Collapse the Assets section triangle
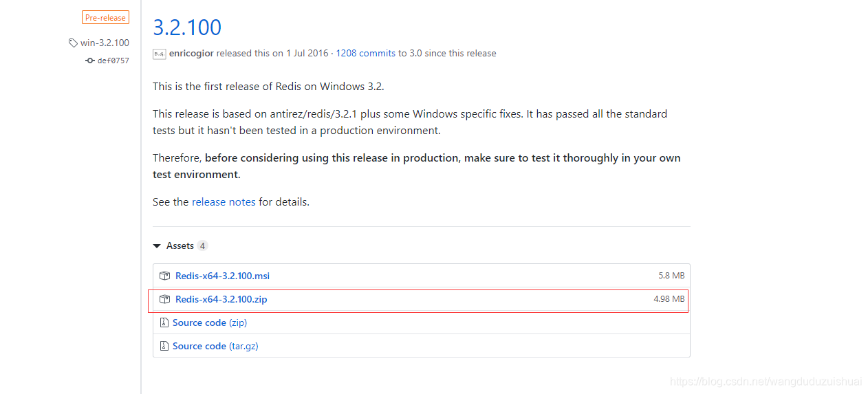Viewport: 868px width, 394px height. tap(158, 246)
